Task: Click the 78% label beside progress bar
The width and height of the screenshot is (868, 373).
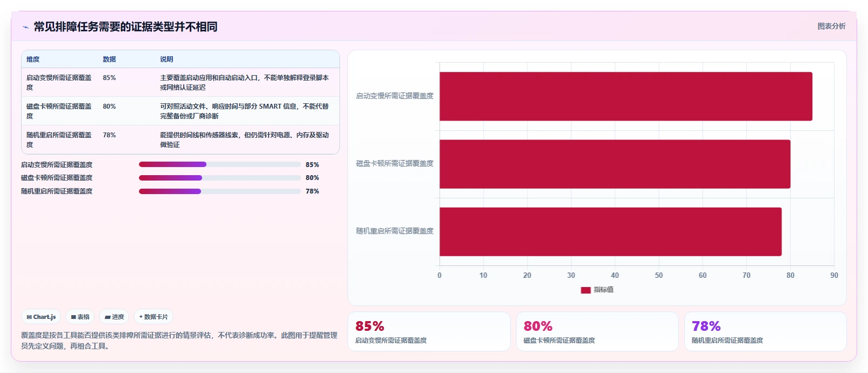Action: 312,191
